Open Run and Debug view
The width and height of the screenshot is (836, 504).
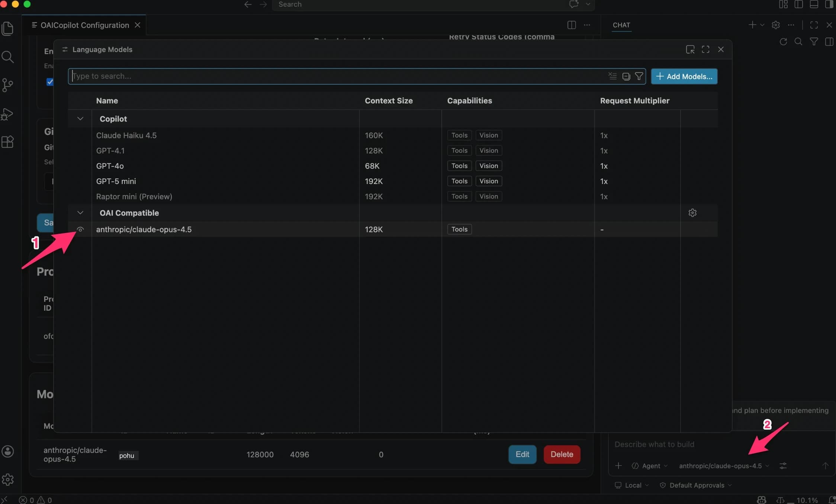8,113
